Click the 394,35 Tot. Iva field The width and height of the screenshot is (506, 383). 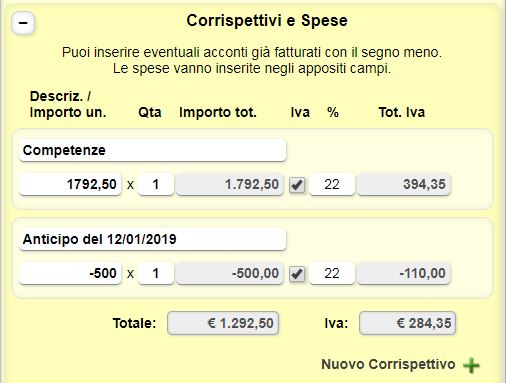click(404, 184)
